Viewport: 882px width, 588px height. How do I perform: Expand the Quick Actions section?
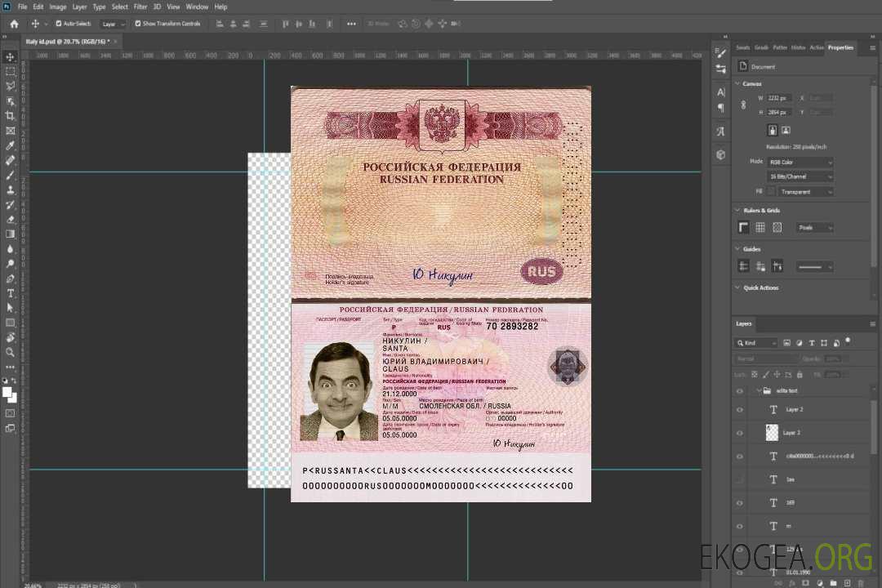pos(737,287)
